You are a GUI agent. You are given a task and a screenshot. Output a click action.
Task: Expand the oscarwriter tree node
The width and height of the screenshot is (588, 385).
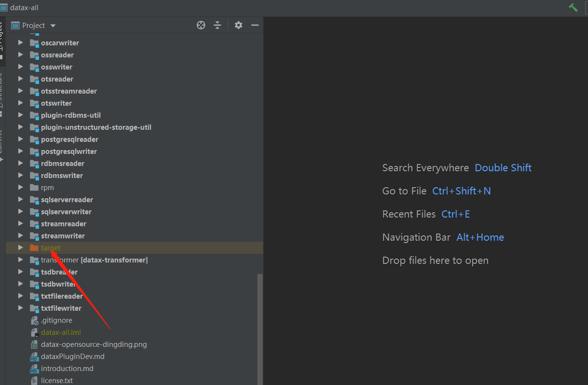[20, 43]
